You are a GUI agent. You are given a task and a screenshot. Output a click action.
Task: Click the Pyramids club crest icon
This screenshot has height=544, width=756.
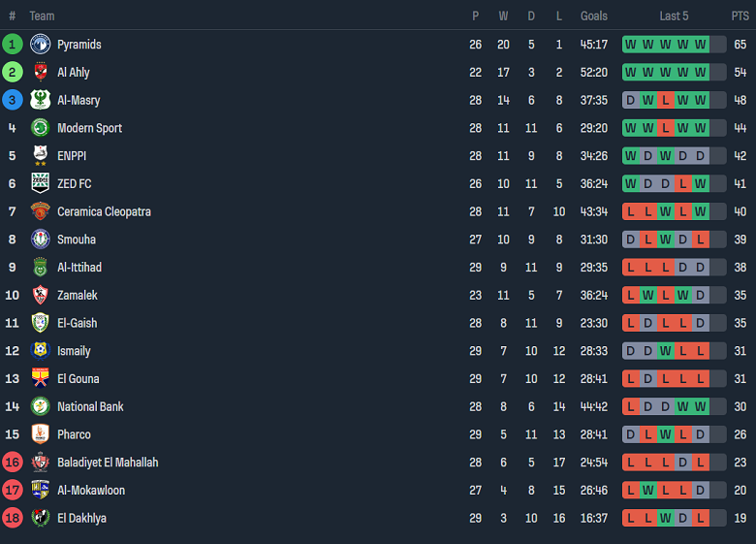pyautogui.click(x=41, y=45)
